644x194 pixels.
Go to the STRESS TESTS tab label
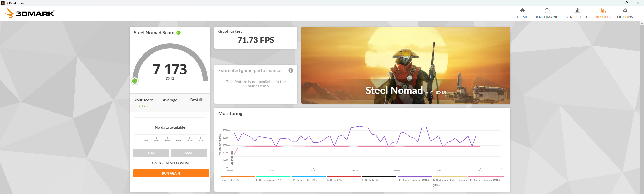578,17
